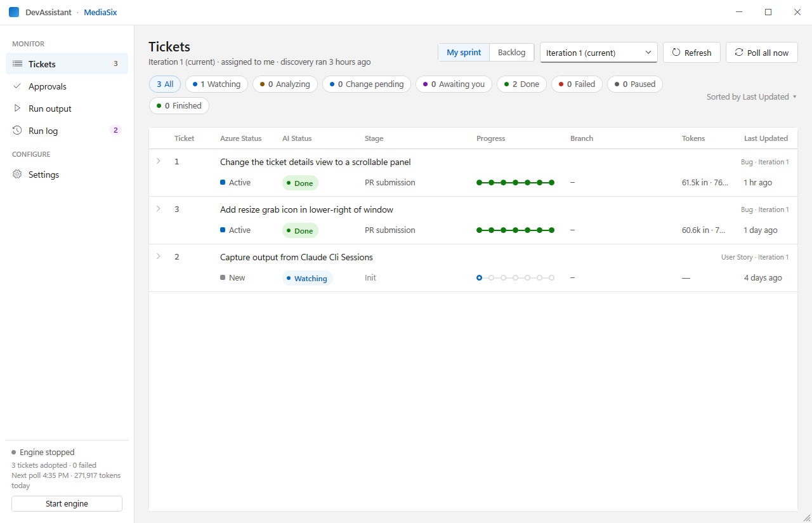The image size is (812, 523).
Task: Open the Iteration 1 (current) dropdown
Action: click(x=599, y=53)
